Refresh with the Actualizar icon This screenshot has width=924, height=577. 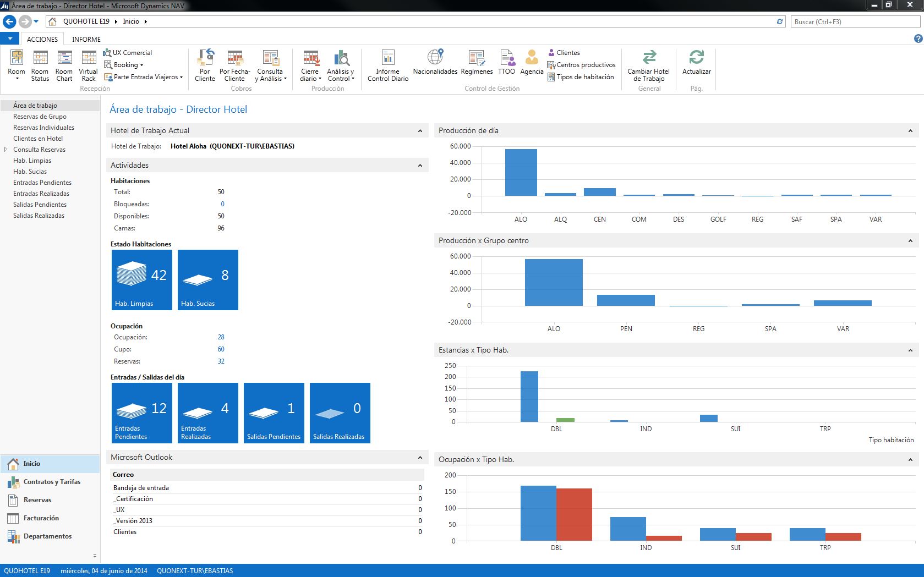[x=696, y=57]
